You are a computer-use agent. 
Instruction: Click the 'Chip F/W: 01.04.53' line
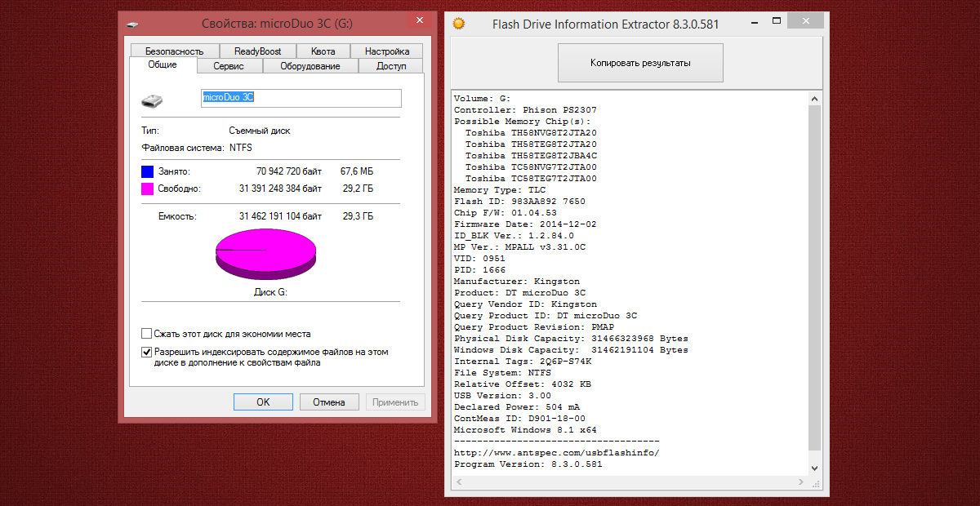tap(506, 212)
